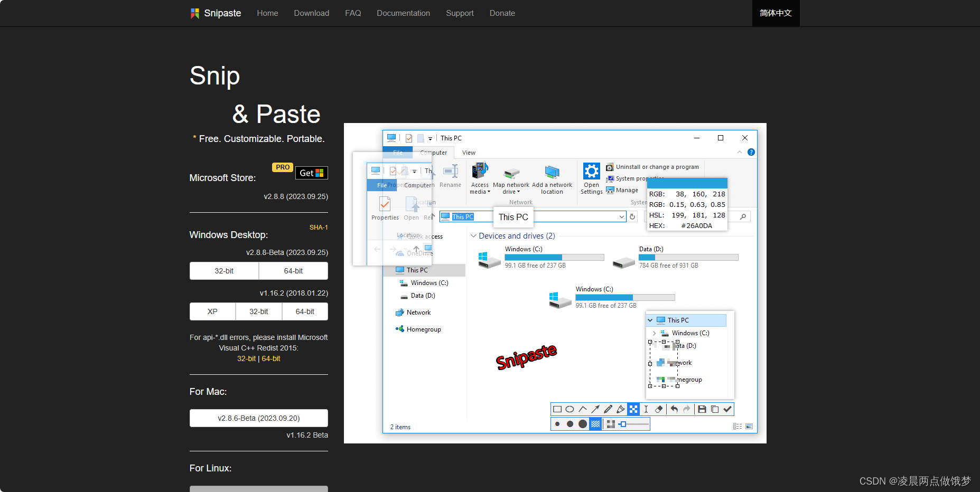Pick the medium brush size dot
The width and height of the screenshot is (980, 492).
click(570, 424)
